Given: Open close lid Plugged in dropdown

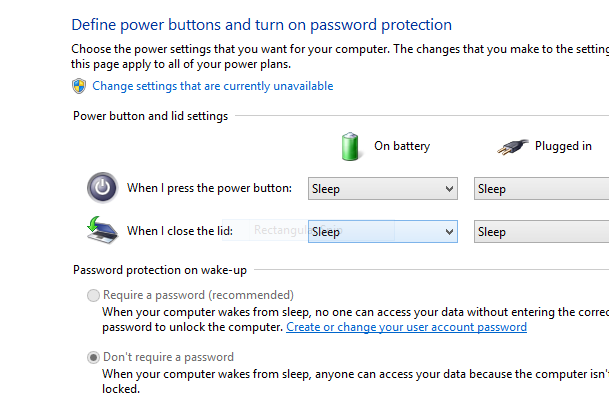Looking at the screenshot, I should (541, 231).
